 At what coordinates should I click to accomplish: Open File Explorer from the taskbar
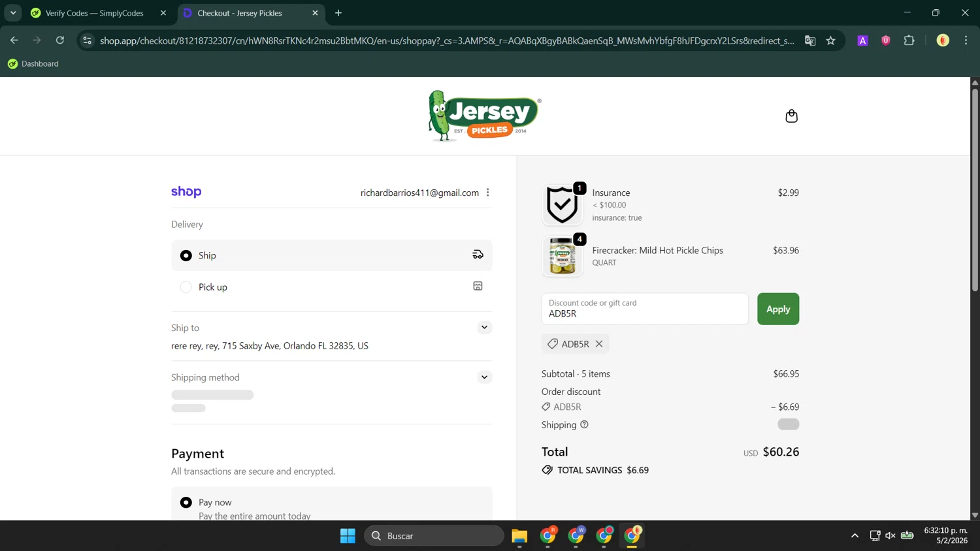[519, 536]
